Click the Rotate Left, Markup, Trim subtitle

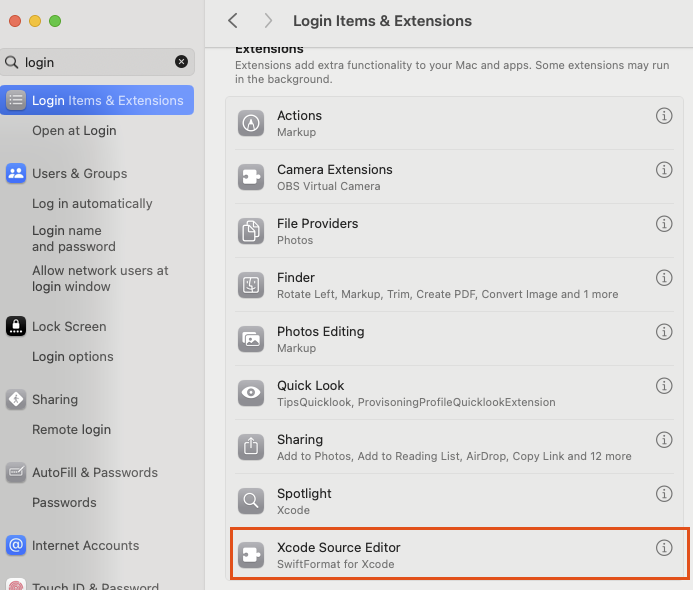point(448,294)
